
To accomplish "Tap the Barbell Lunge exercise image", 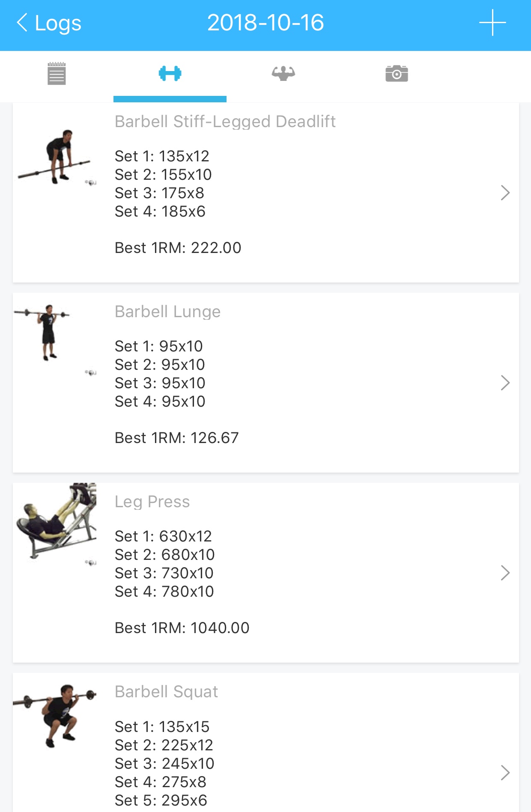I will tap(47, 333).
